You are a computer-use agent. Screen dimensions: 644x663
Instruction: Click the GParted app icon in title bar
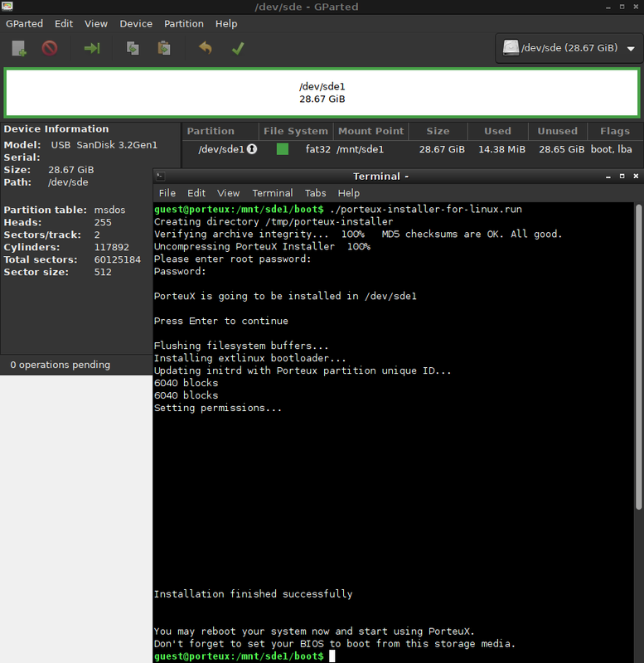(7, 7)
